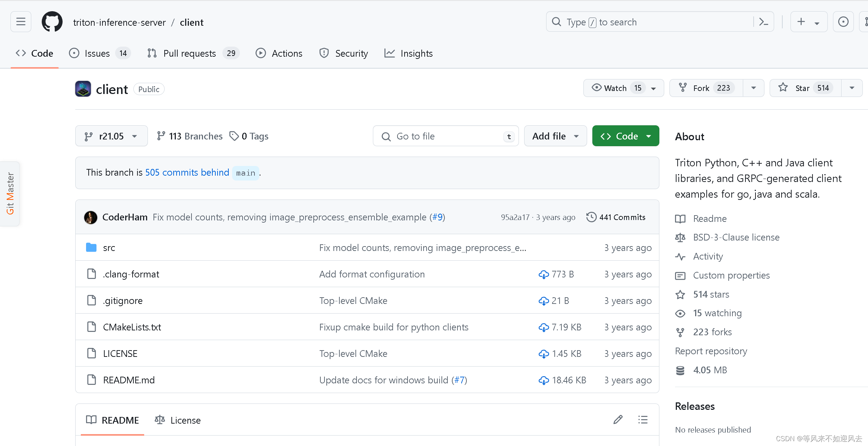Viewport: 868px width, 446px height.
Task: Switch to the Code tab
Action: click(35, 53)
